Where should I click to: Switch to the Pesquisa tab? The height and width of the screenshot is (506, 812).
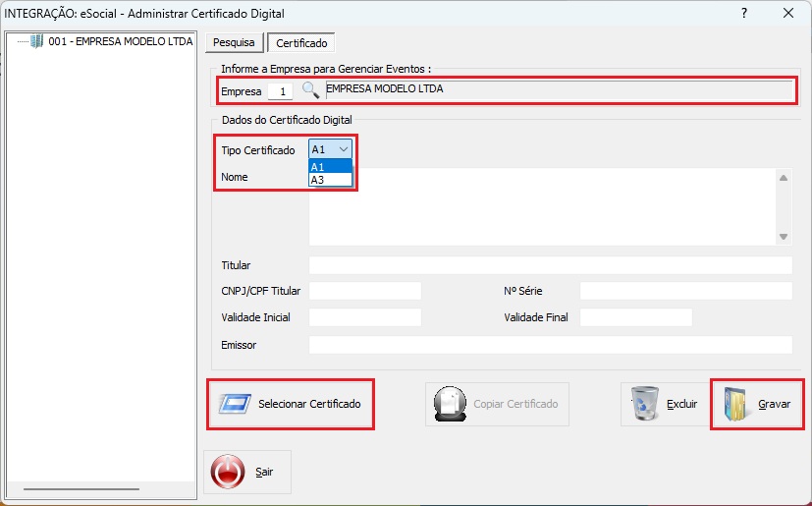click(234, 42)
